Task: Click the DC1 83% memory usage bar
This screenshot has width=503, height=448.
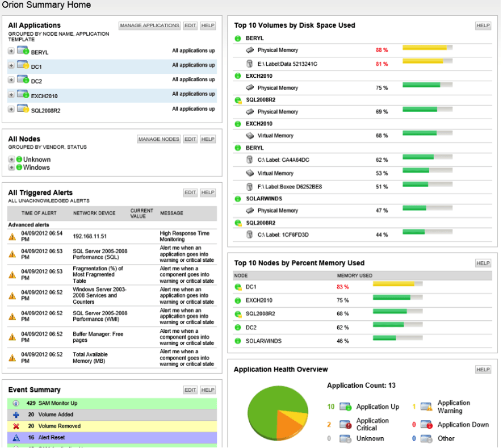Action: click(398, 284)
